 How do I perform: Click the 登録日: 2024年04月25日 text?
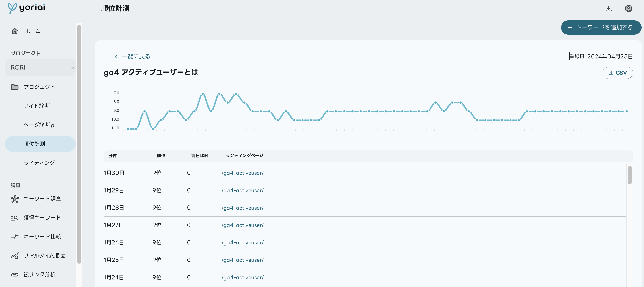click(601, 56)
